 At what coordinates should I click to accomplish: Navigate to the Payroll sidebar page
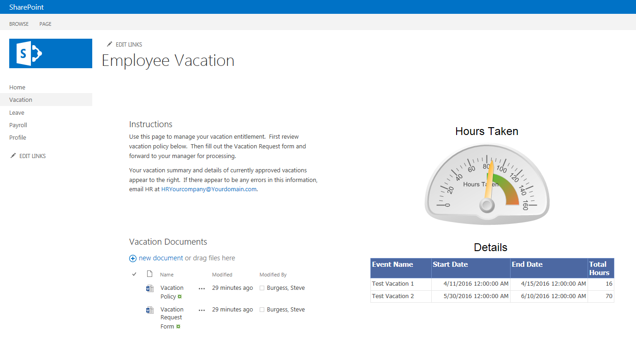18,125
